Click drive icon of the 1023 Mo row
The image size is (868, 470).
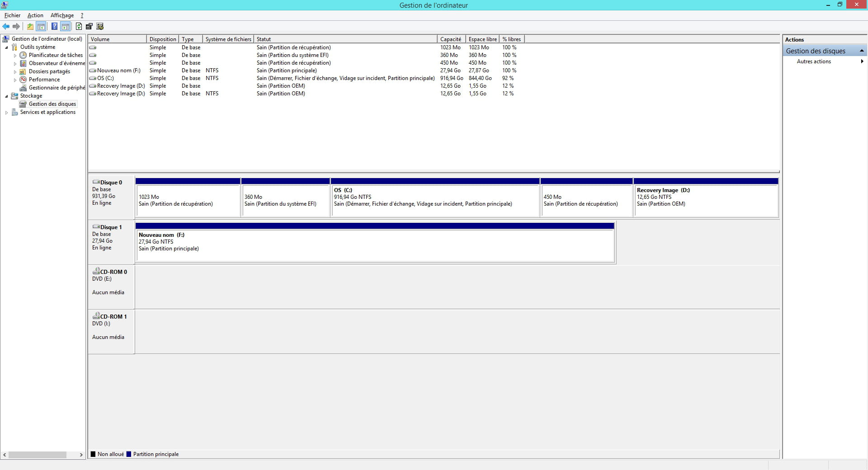coord(93,47)
